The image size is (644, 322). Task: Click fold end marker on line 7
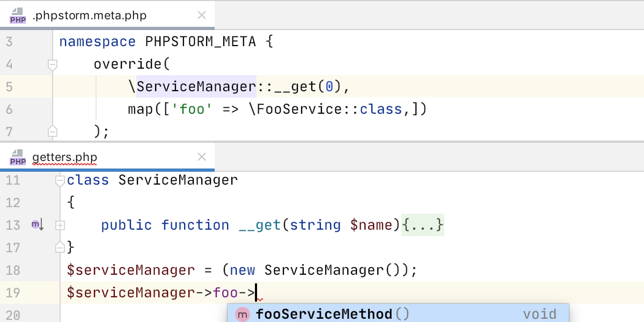point(53,131)
